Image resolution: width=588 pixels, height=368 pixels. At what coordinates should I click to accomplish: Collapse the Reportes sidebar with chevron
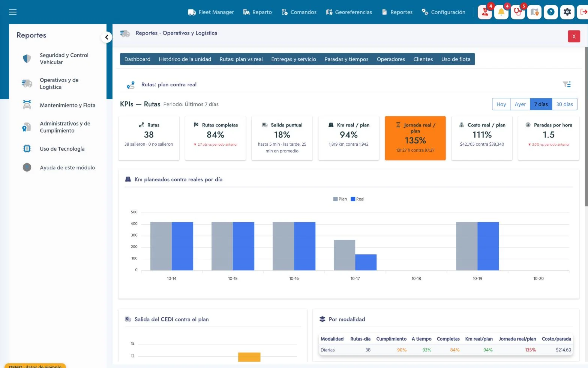[x=106, y=37]
